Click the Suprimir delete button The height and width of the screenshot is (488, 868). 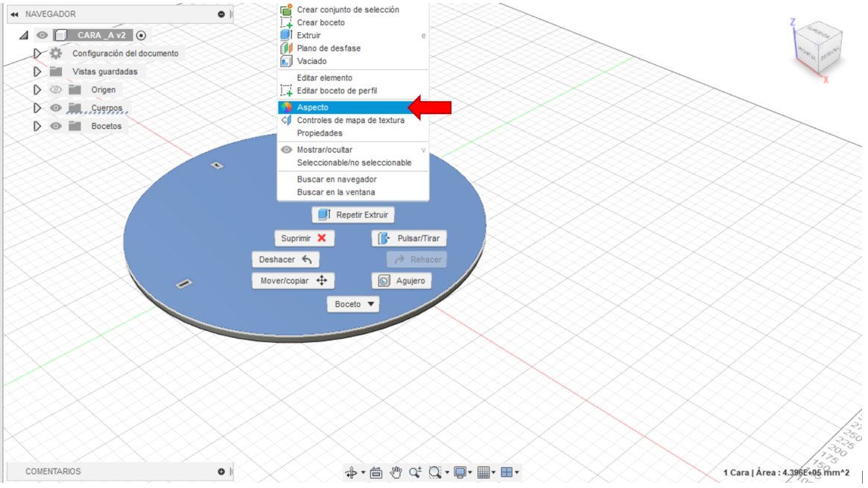(x=305, y=238)
